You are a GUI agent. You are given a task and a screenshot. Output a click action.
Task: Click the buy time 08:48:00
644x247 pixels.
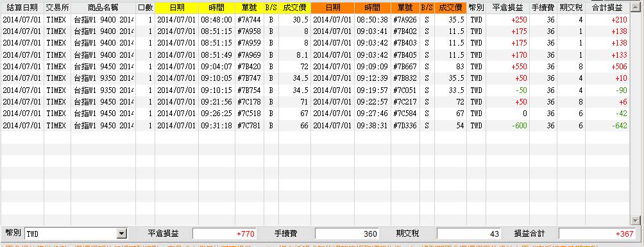pos(216,20)
